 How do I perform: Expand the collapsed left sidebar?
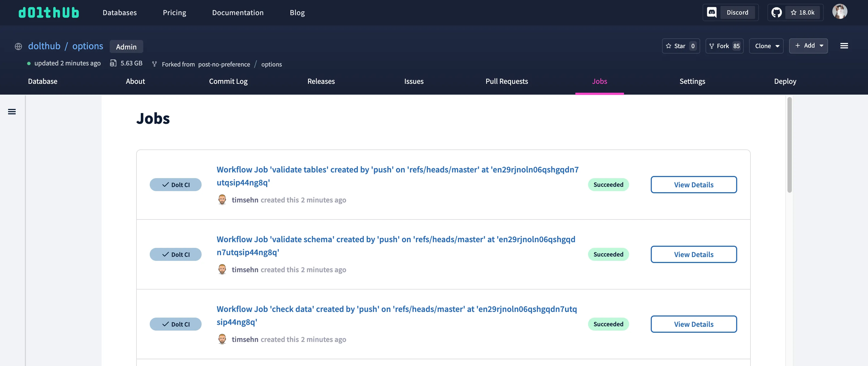click(x=12, y=111)
